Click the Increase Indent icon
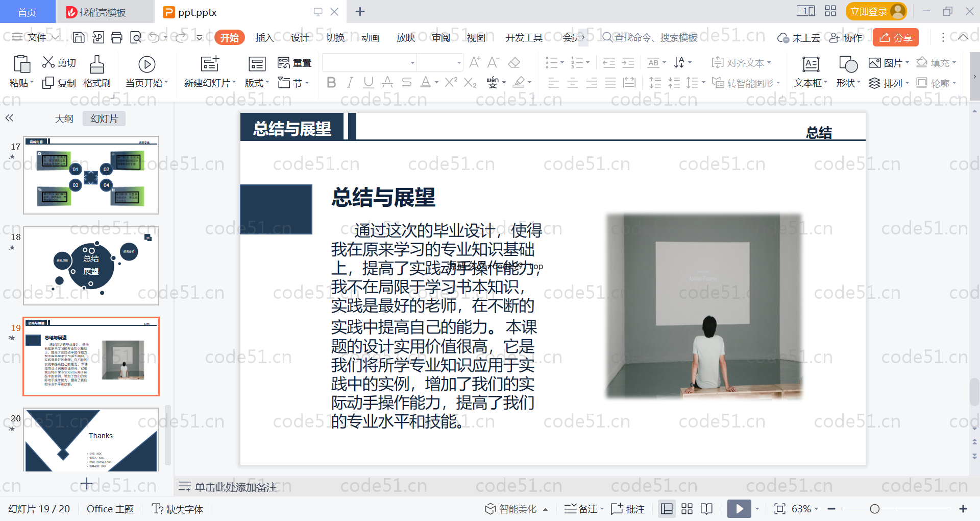The height and width of the screenshot is (521, 980). pyautogui.click(x=628, y=63)
